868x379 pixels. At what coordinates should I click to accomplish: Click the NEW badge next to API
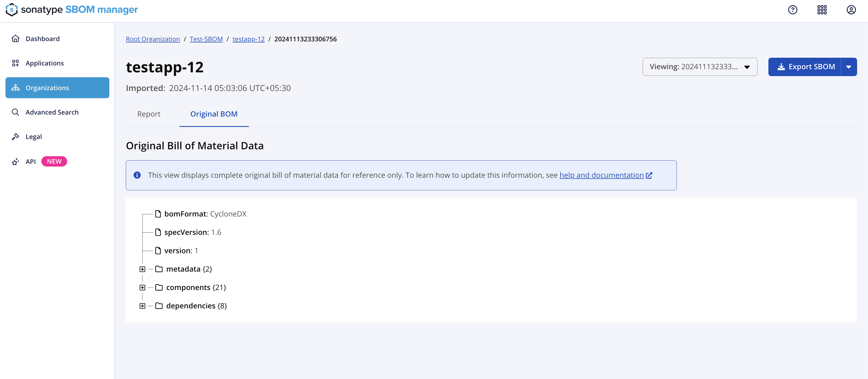point(54,162)
